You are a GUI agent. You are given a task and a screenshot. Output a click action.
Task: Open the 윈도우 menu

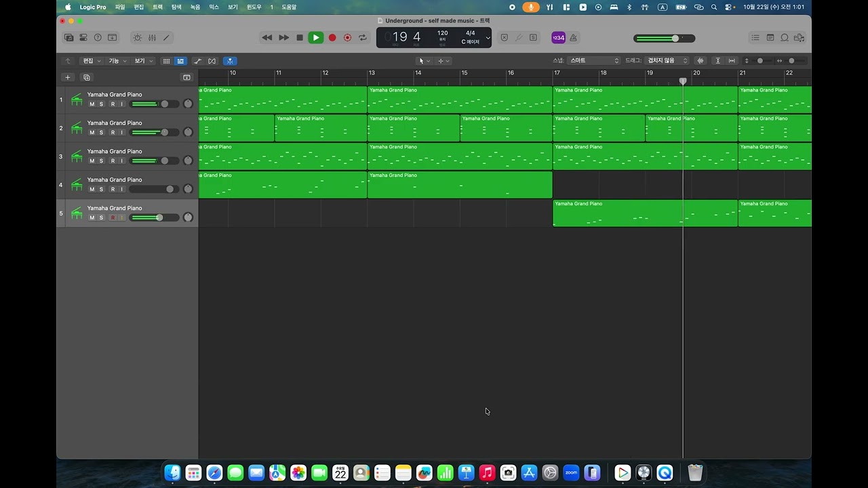[254, 7]
